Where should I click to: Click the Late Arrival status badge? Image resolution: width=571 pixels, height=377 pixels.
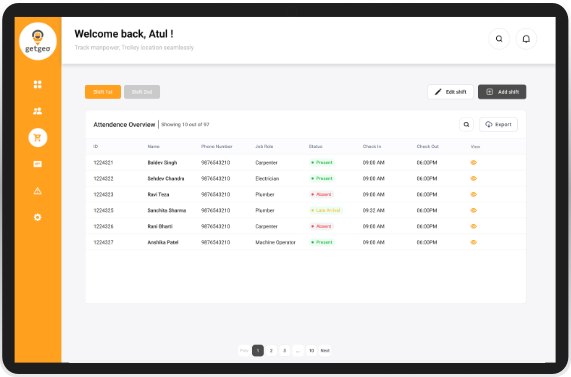(x=326, y=210)
